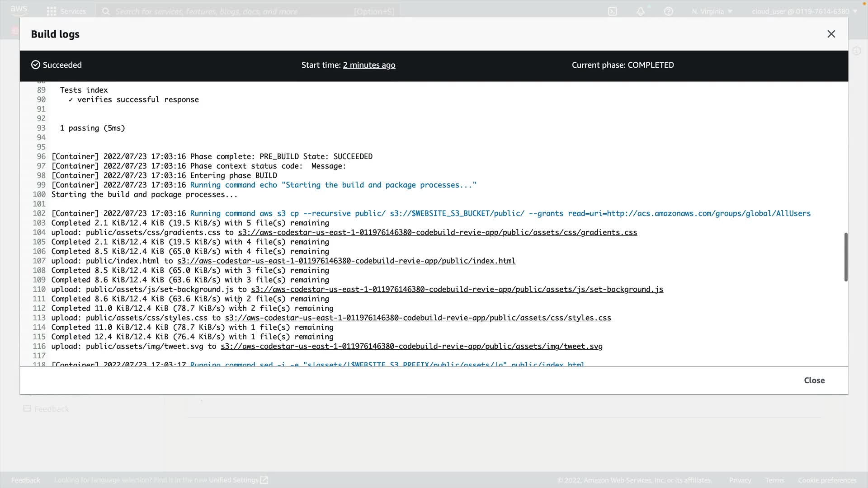Open the help question mark icon

coord(668,11)
